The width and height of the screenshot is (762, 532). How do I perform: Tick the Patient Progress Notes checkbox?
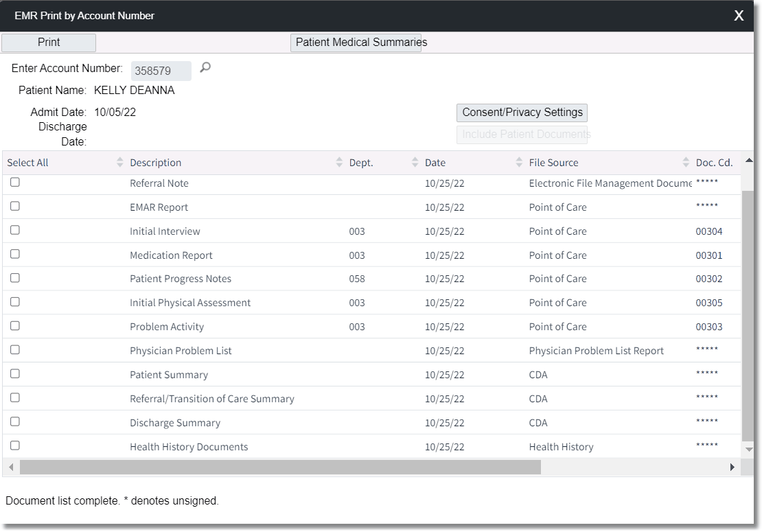click(15, 278)
